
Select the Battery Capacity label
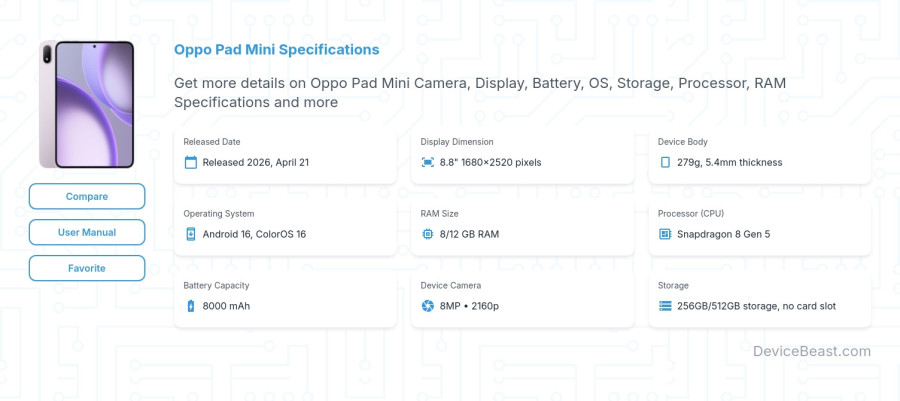(216, 285)
